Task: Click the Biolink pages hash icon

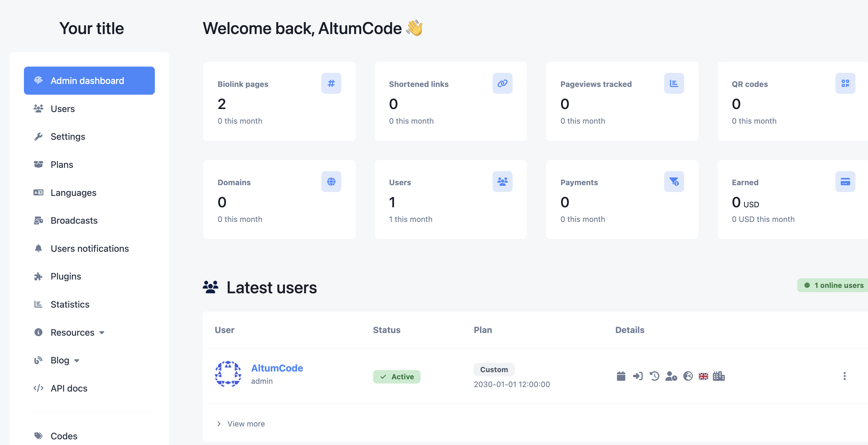Action: point(331,83)
